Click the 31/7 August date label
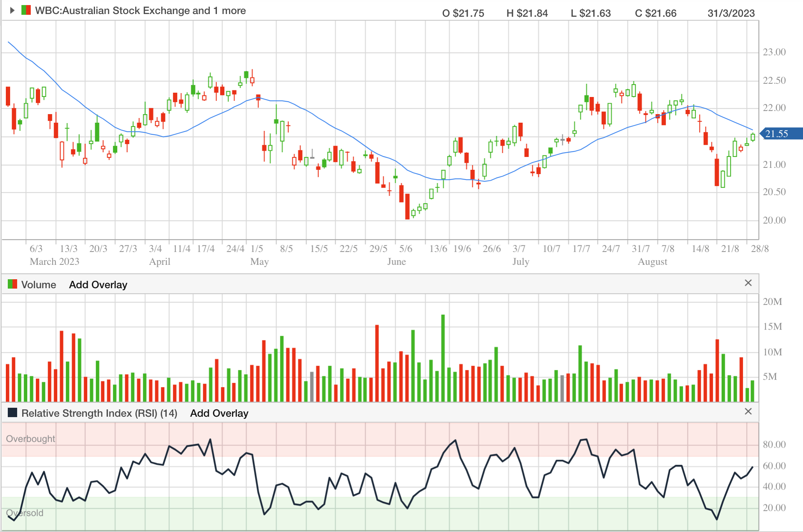 641,249
